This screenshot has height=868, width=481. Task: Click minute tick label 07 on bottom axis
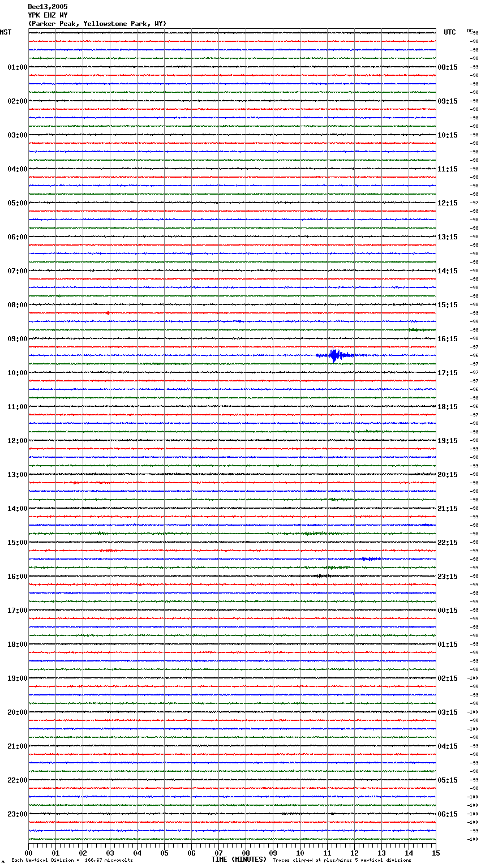click(218, 853)
